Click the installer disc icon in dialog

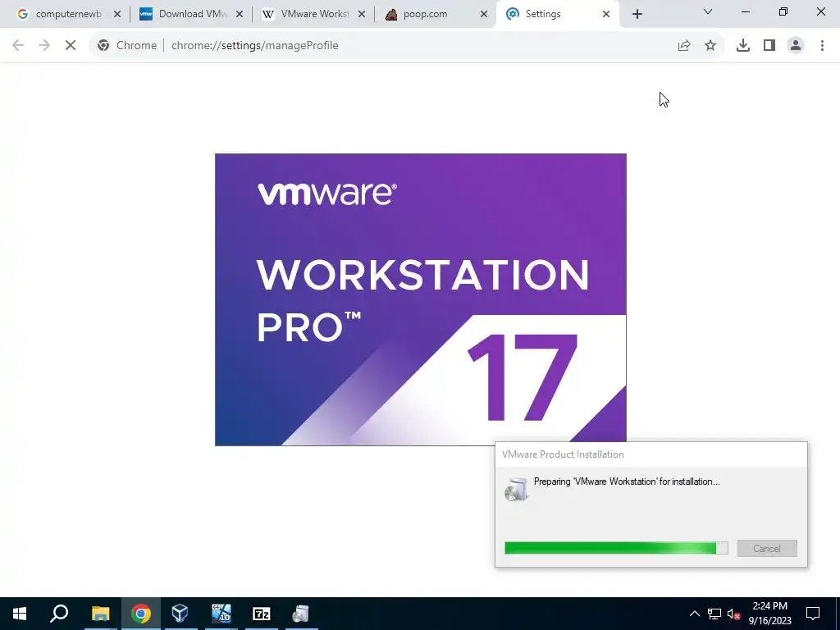[x=517, y=489]
